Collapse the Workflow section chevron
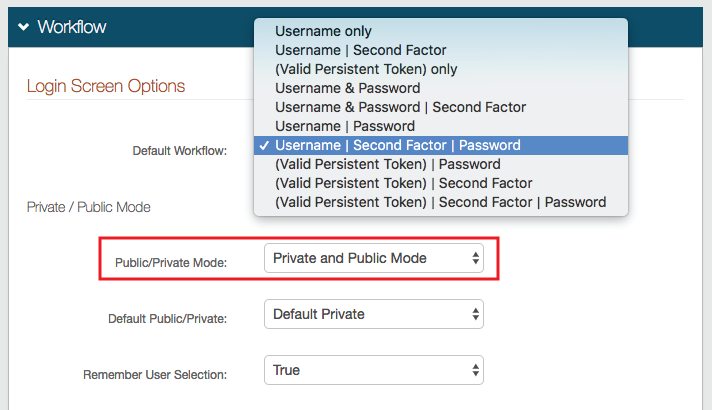This screenshot has height=410, width=712. pos(23,27)
